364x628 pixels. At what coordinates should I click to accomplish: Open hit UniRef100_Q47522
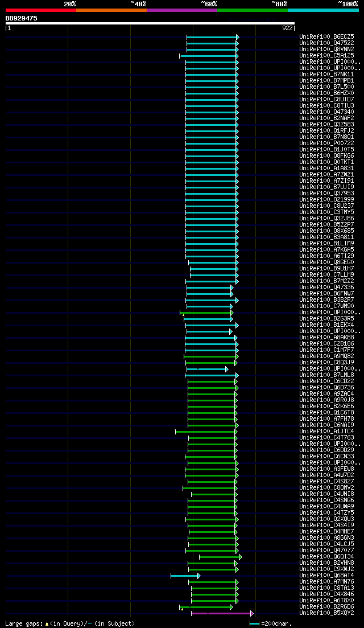(x=326, y=43)
